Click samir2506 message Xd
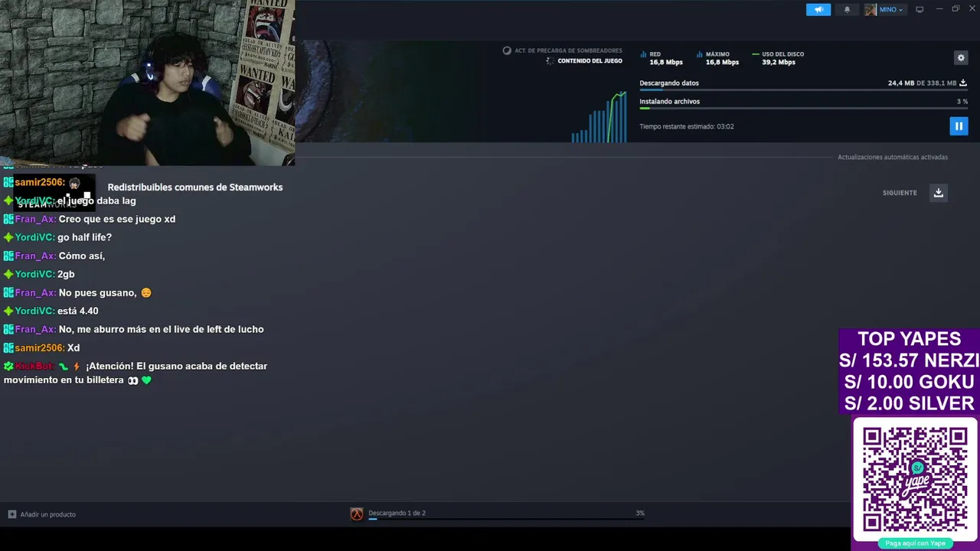The image size is (980, 551). coord(41,347)
